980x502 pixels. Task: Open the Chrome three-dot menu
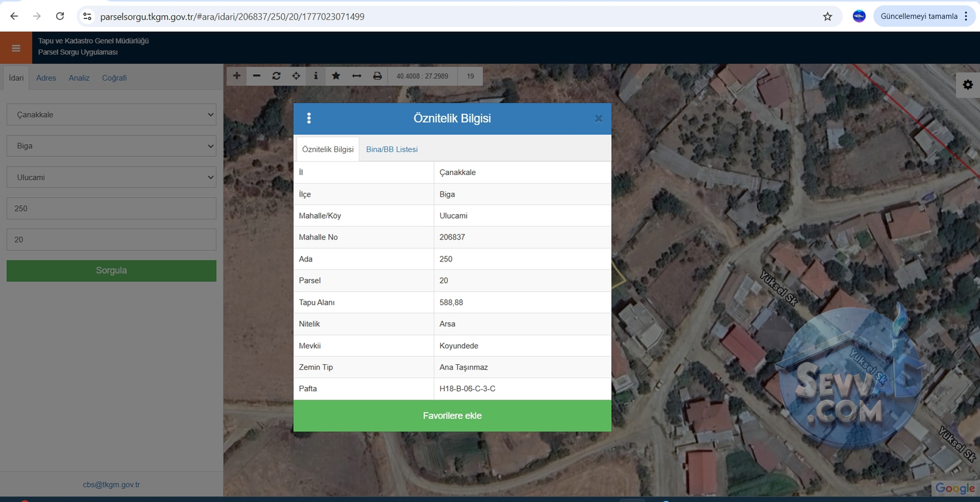(966, 17)
